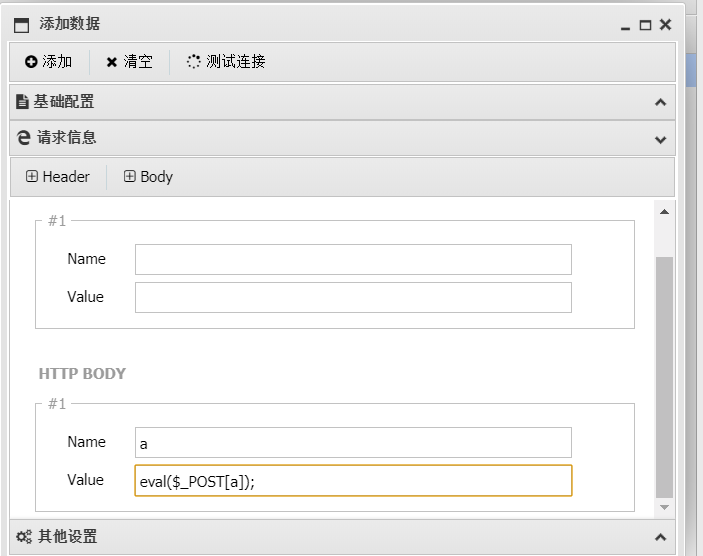The width and height of the screenshot is (703, 556).
Task: Click the 添加 (Add) button
Action: [x=48, y=61]
